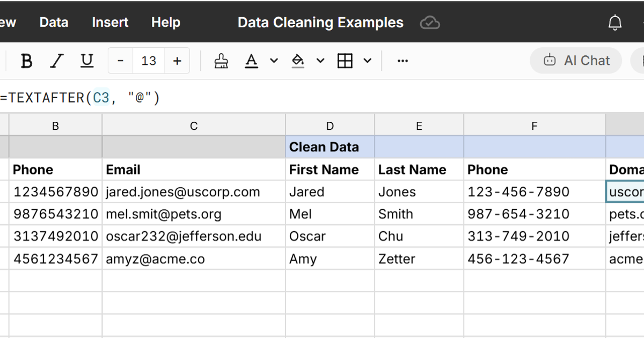This screenshot has height=338, width=644.
Task: Select cell amyz@acme.co
Action: (194, 259)
